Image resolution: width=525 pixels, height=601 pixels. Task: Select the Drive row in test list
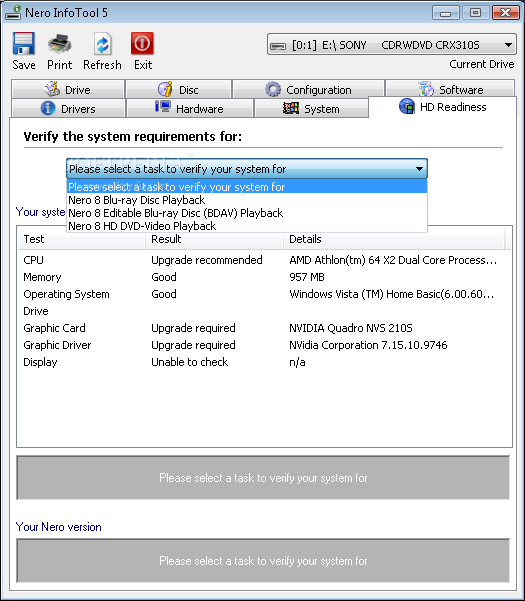coord(264,311)
